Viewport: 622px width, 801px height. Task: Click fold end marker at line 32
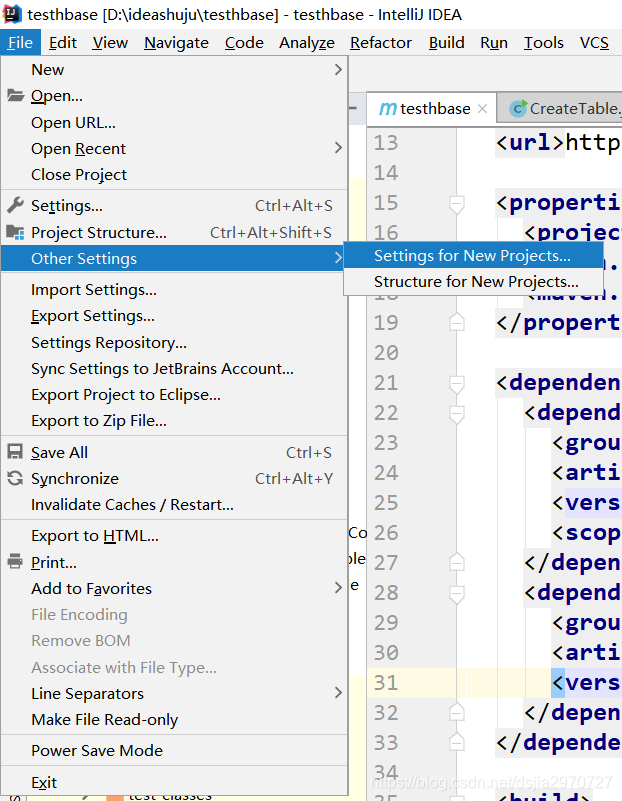tap(457, 712)
